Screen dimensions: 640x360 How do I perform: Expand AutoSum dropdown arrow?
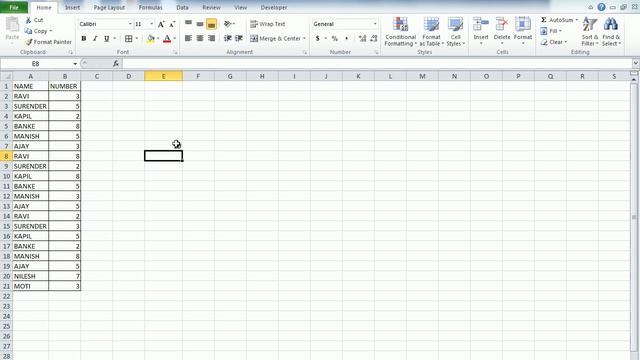click(577, 20)
